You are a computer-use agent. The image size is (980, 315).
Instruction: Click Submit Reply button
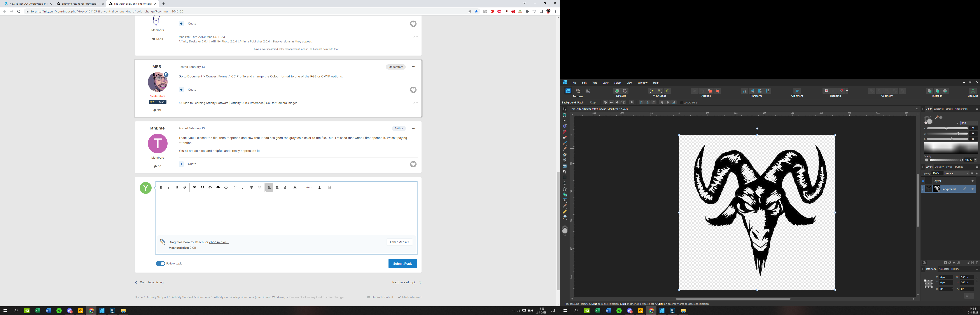(402, 264)
